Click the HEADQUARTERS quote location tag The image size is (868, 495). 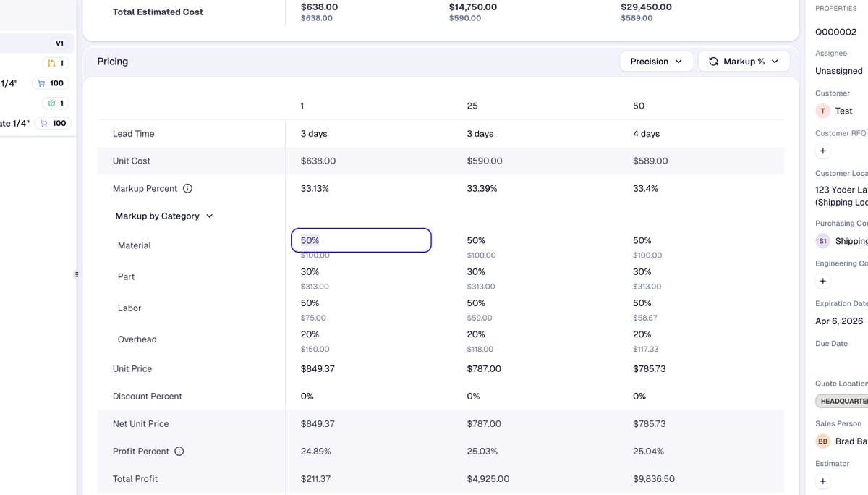coord(842,401)
